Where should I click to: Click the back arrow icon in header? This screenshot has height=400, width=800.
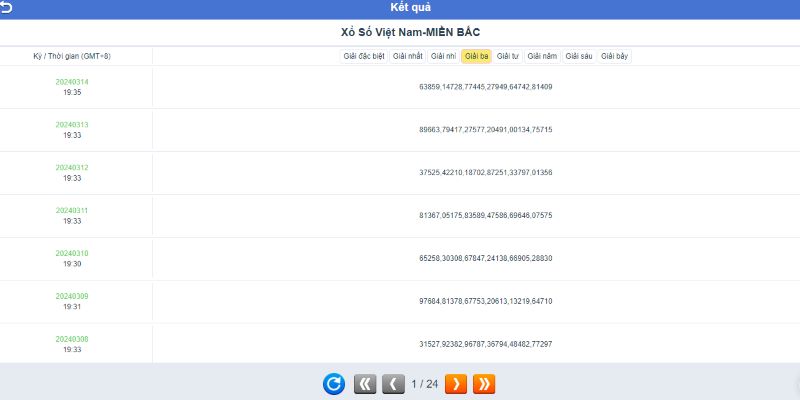pyautogui.click(x=6, y=7)
